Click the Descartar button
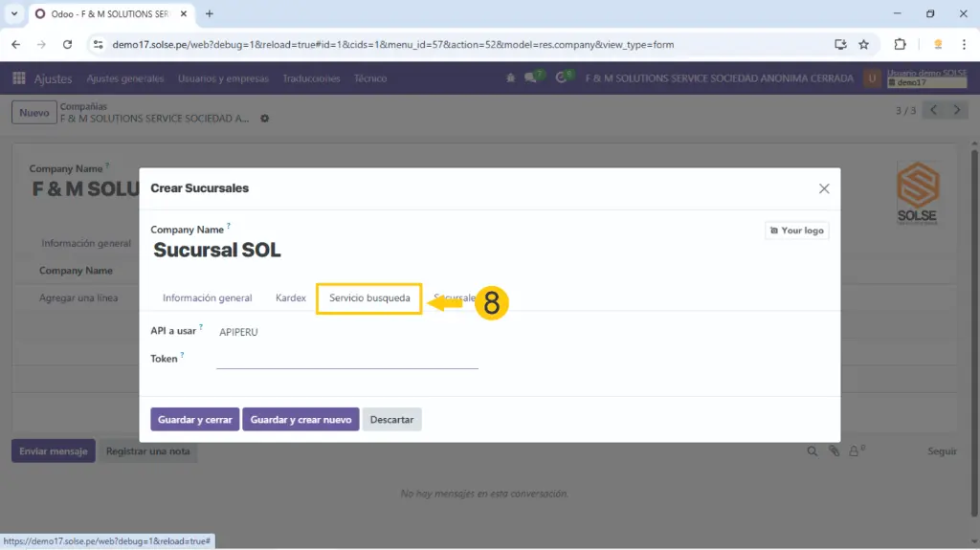 tap(391, 419)
